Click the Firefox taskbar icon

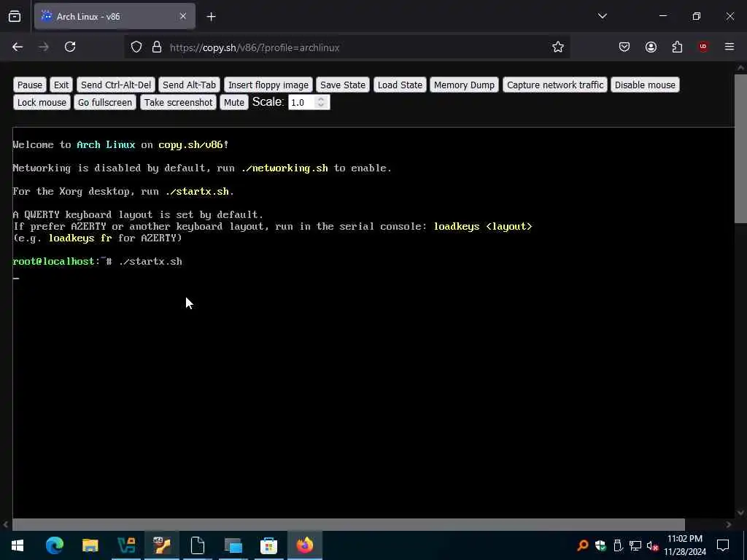305,545
